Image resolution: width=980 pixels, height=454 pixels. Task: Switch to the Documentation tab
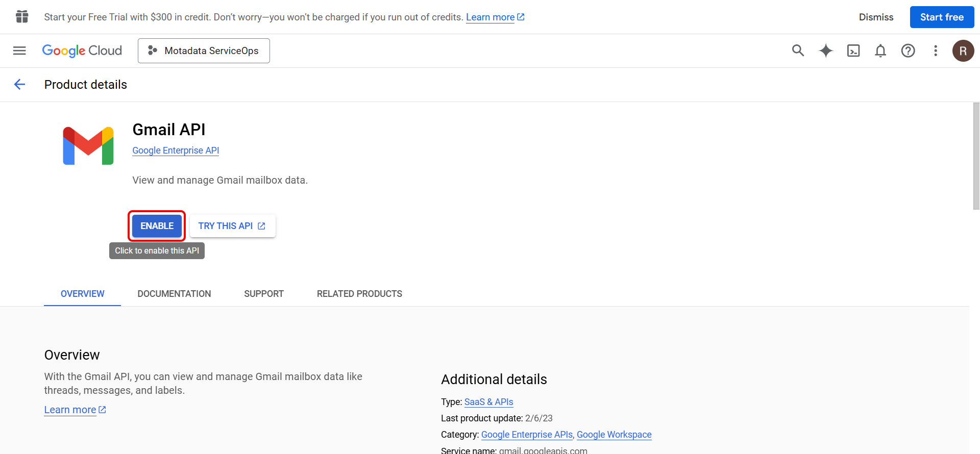(174, 294)
